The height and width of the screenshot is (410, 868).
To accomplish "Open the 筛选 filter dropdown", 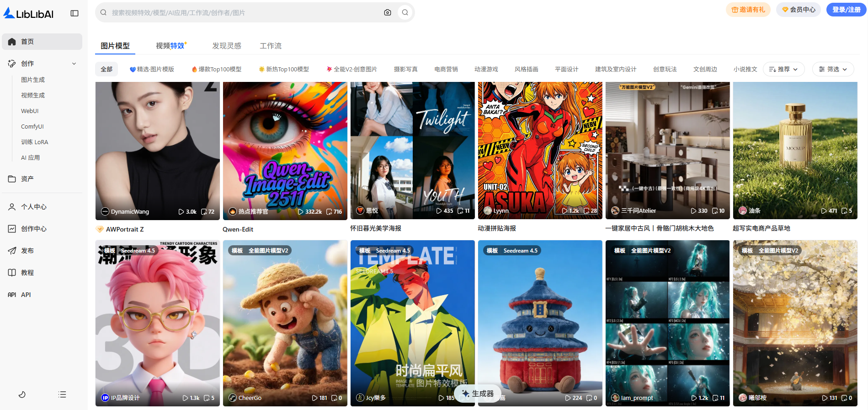I will 833,69.
